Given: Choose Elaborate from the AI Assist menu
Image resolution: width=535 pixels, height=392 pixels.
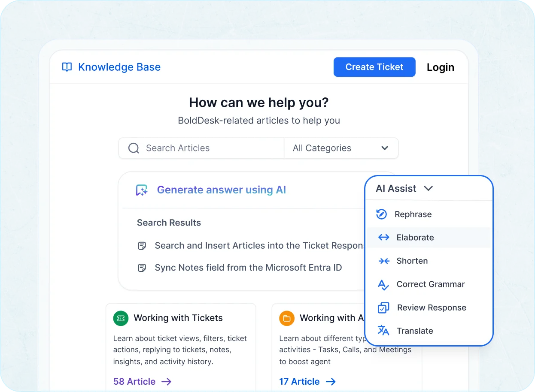Looking at the screenshot, I should (x=415, y=237).
